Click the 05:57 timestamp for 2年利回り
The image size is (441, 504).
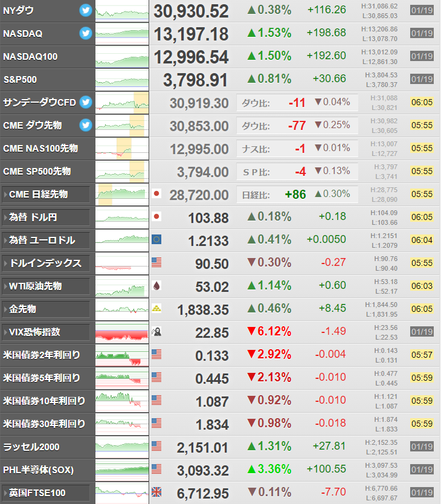click(x=422, y=355)
